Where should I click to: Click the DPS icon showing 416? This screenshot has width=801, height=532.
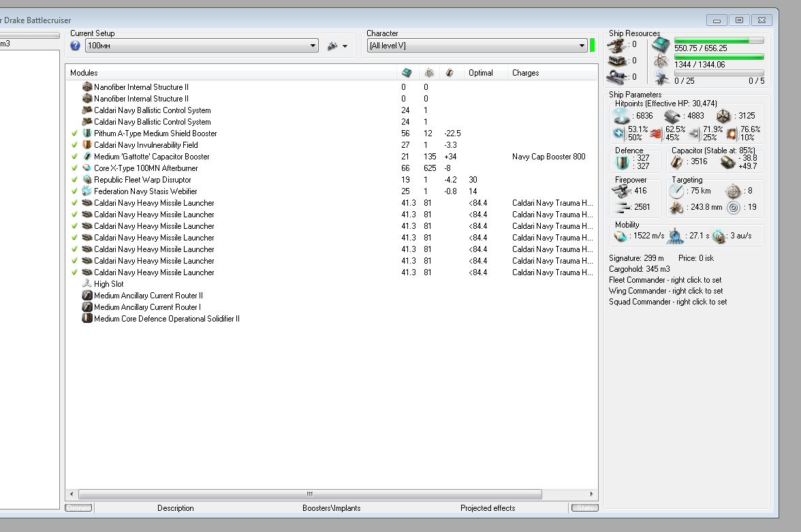621,191
